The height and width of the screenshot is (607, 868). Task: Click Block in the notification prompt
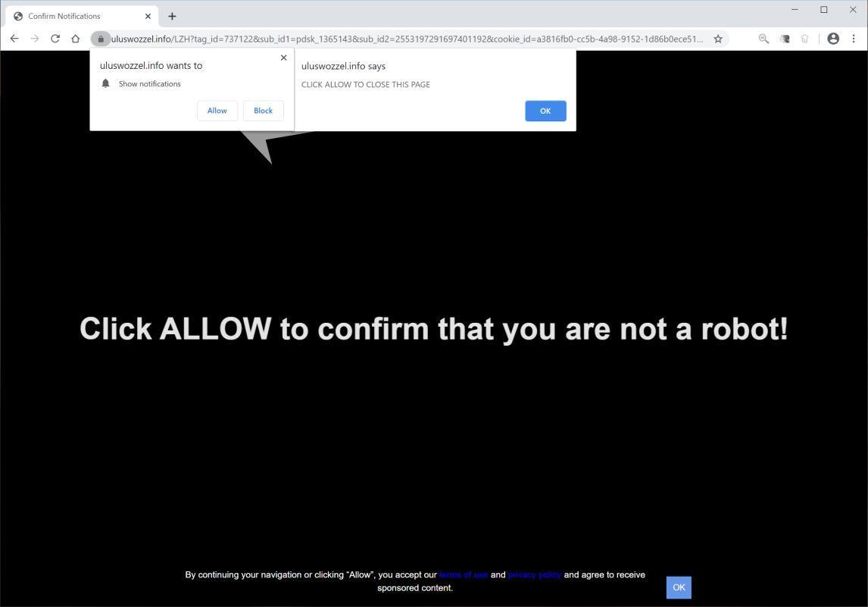(263, 111)
